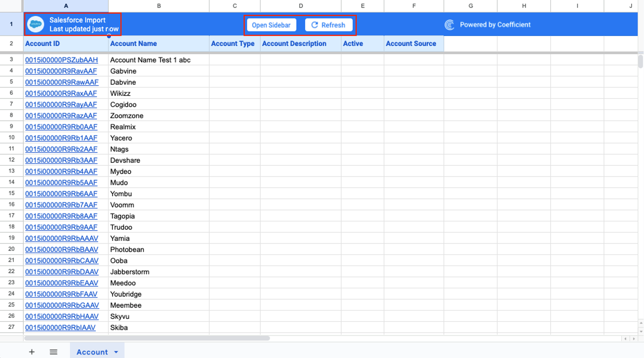Image resolution: width=644 pixels, height=358 pixels.
Task: Select the Zoomzone cell
Action: point(159,116)
